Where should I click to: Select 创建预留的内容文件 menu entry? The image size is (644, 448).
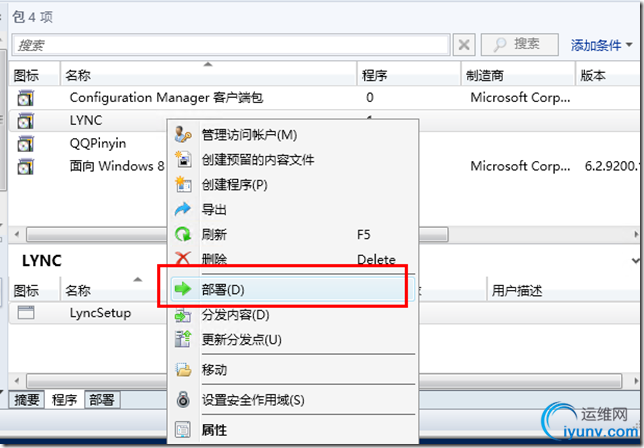click(x=293, y=159)
